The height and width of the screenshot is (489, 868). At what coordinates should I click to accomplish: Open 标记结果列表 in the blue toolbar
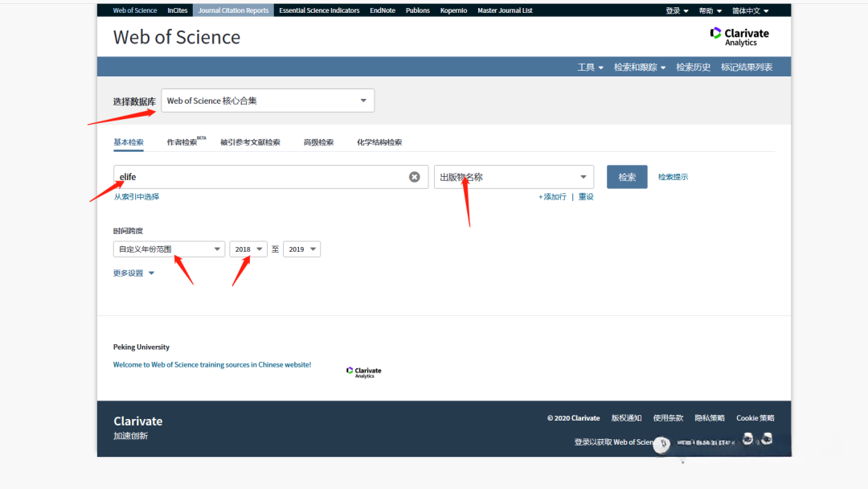746,67
